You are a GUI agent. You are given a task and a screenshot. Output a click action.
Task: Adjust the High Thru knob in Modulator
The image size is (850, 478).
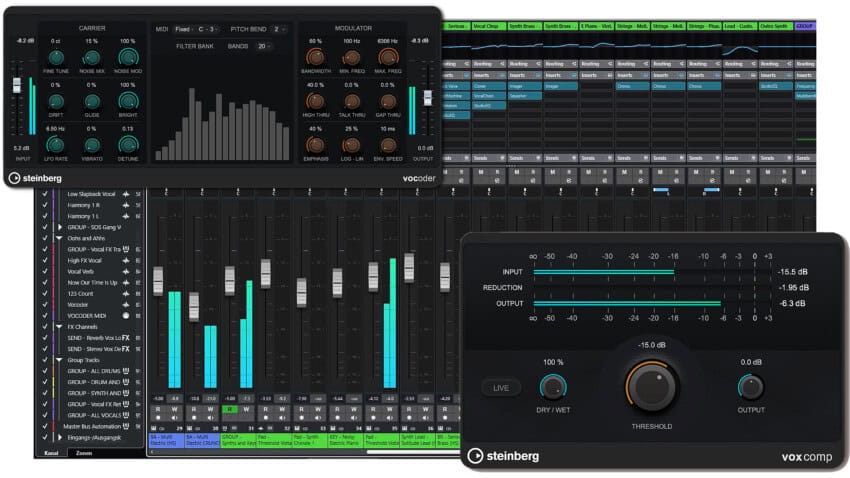[315, 101]
